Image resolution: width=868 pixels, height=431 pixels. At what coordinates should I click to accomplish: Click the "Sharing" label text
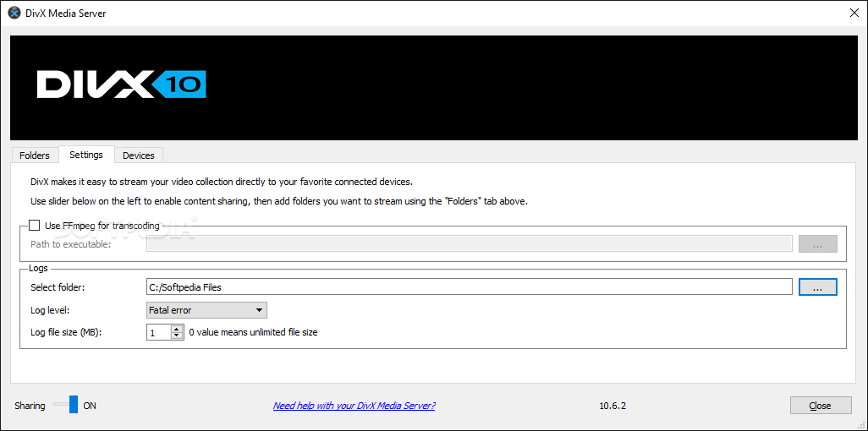(30, 406)
